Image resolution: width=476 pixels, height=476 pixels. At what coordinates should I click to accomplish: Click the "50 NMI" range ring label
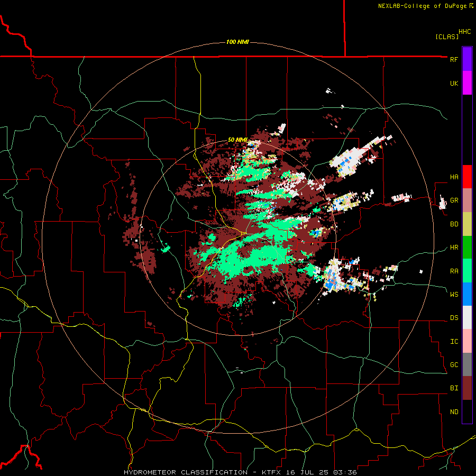click(x=237, y=140)
